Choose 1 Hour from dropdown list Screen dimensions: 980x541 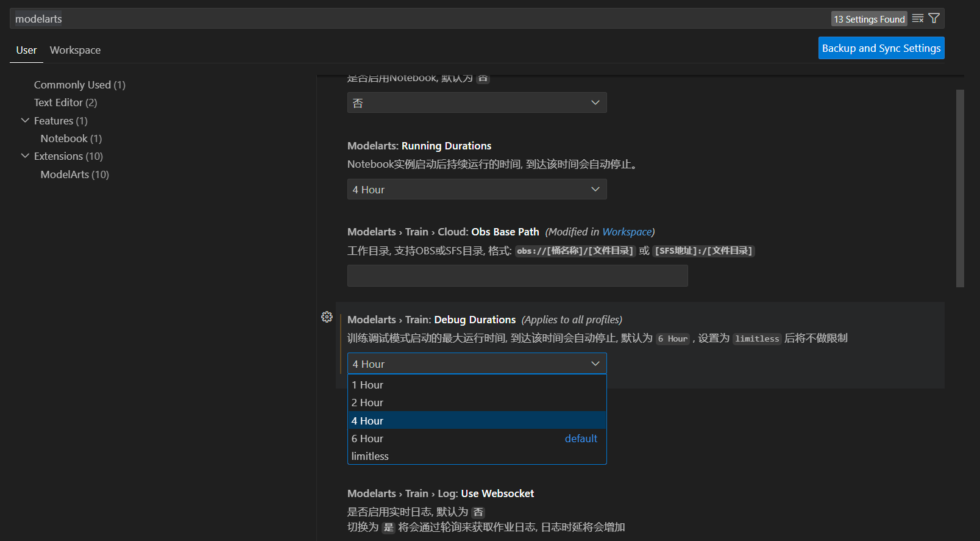tap(477, 385)
